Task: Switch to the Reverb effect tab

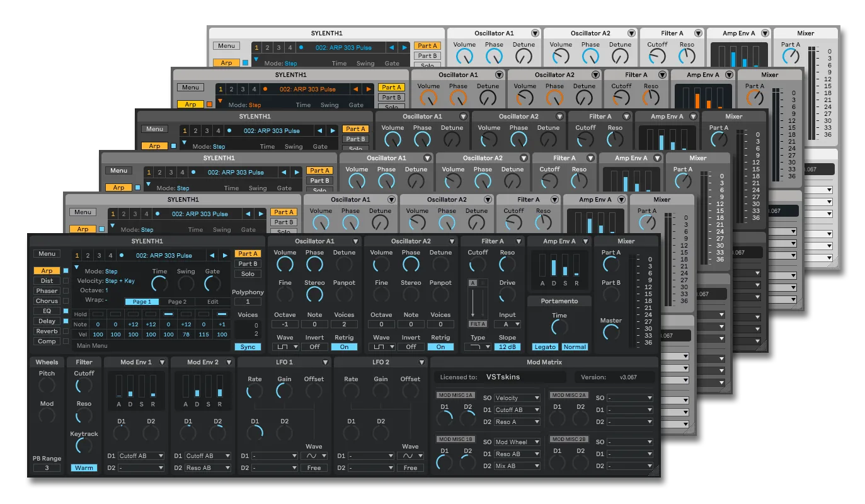Action: click(x=47, y=331)
